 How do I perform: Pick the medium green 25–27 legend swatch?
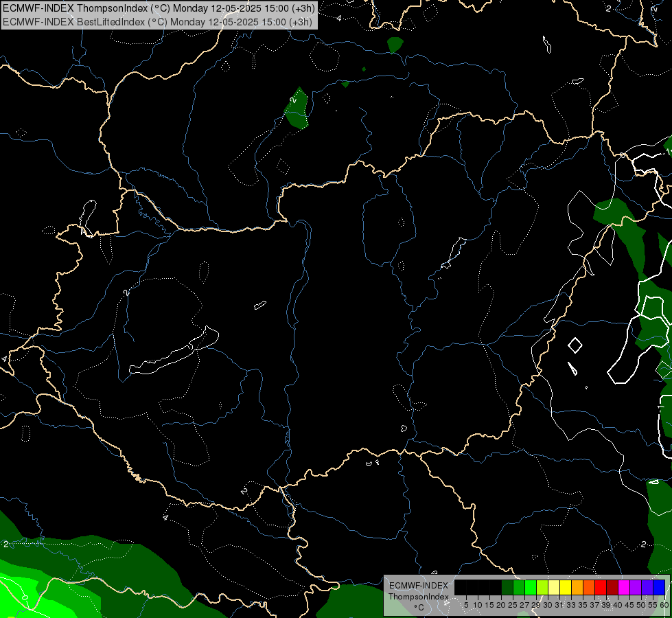click(519, 587)
